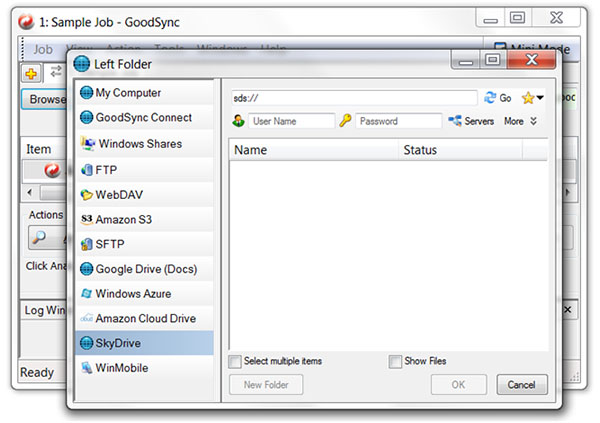Select WinMobile in the sidebar

point(144,368)
